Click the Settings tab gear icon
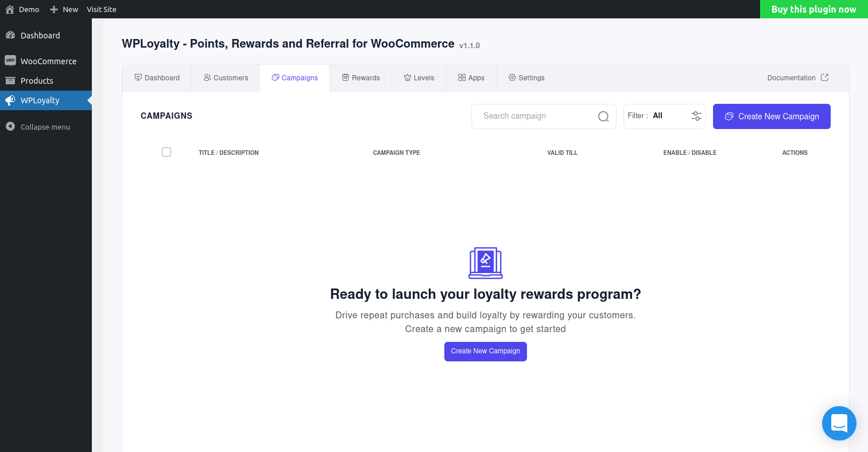Viewport: 868px width, 452px height. 512,77
